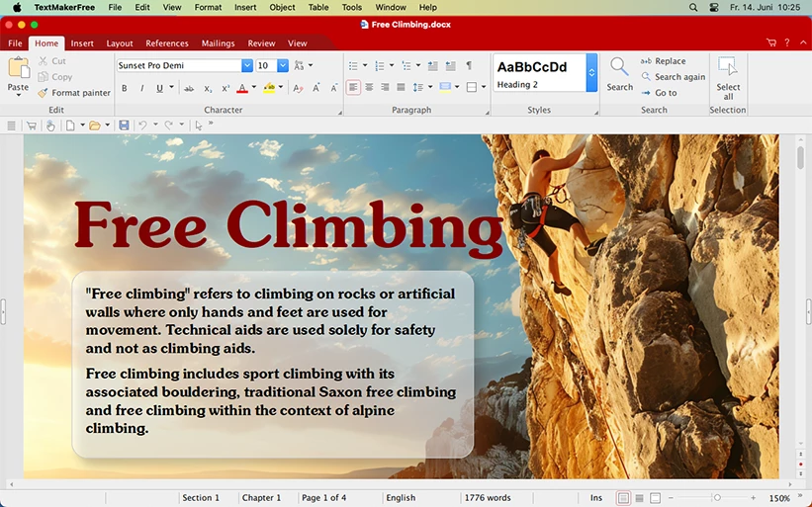Image resolution: width=812 pixels, height=507 pixels.
Task: Toggle Bold formatting
Action: (x=124, y=88)
